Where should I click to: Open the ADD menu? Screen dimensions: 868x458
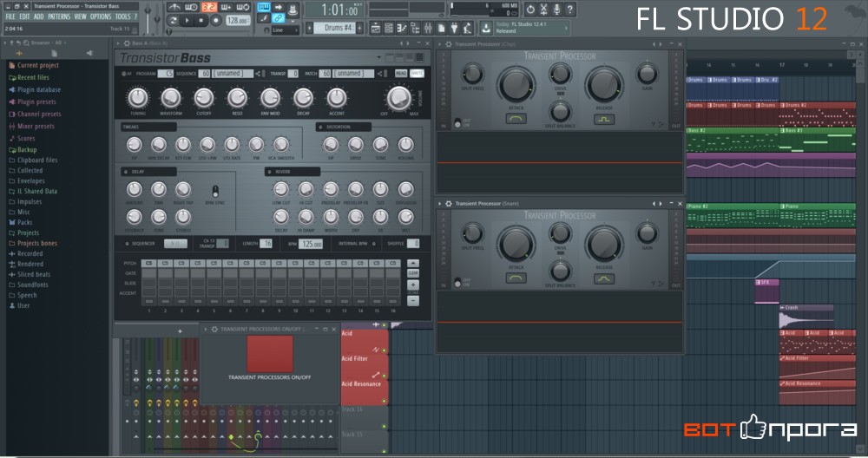point(38,16)
